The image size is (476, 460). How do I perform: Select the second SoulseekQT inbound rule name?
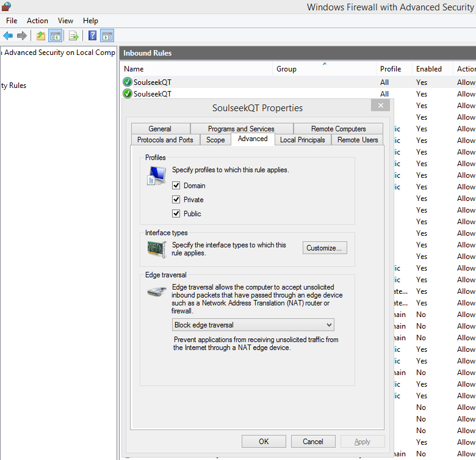tap(153, 94)
